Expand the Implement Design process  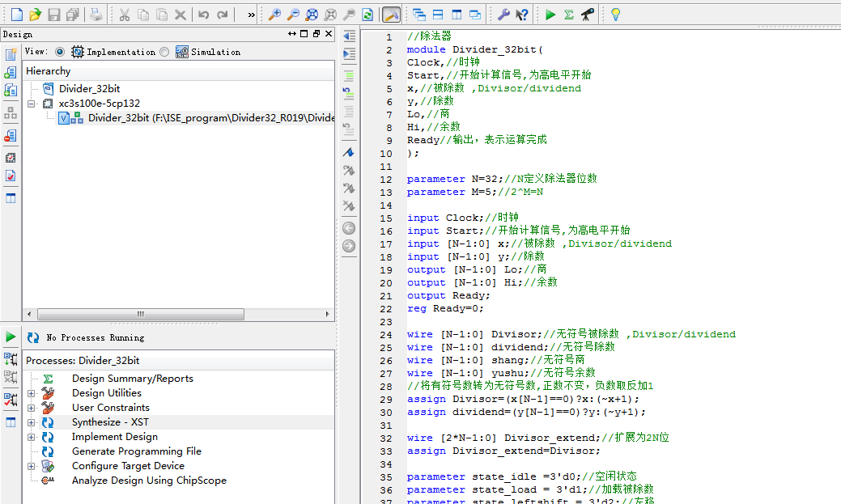click(32, 437)
